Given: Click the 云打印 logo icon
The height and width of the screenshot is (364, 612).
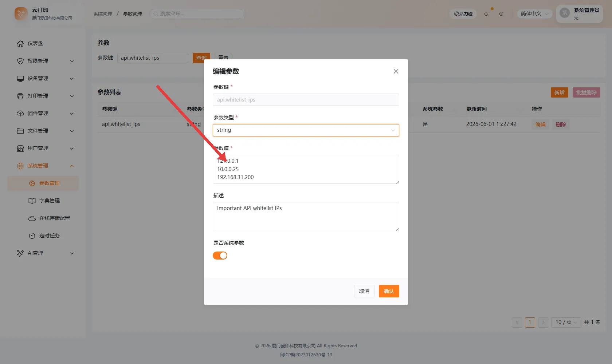Looking at the screenshot, I should coord(21,14).
